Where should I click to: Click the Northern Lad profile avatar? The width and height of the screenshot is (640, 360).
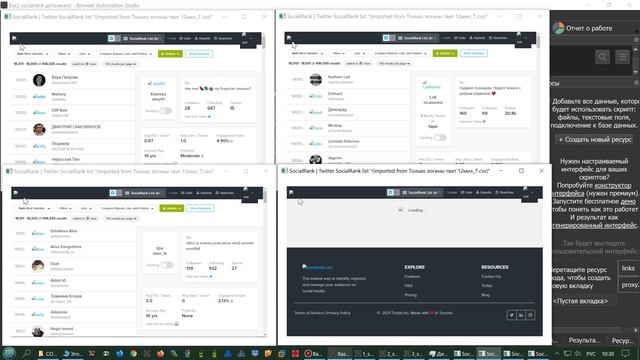(316, 80)
